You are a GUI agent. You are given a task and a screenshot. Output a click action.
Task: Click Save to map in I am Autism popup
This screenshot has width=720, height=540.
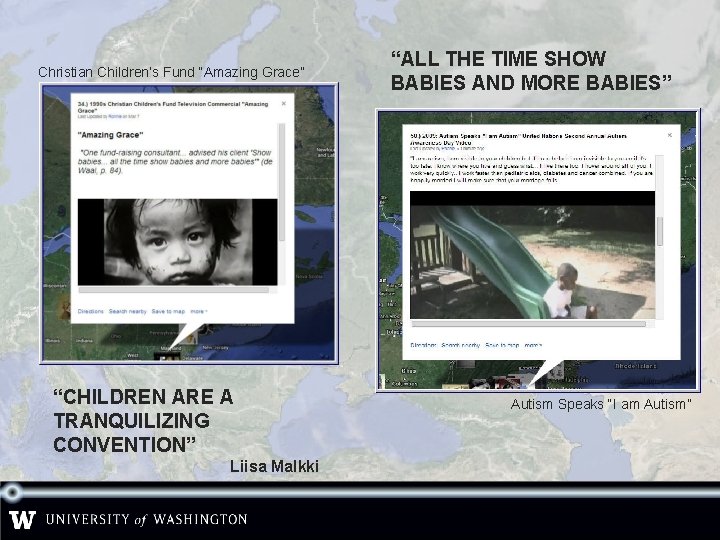tap(502, 345)
